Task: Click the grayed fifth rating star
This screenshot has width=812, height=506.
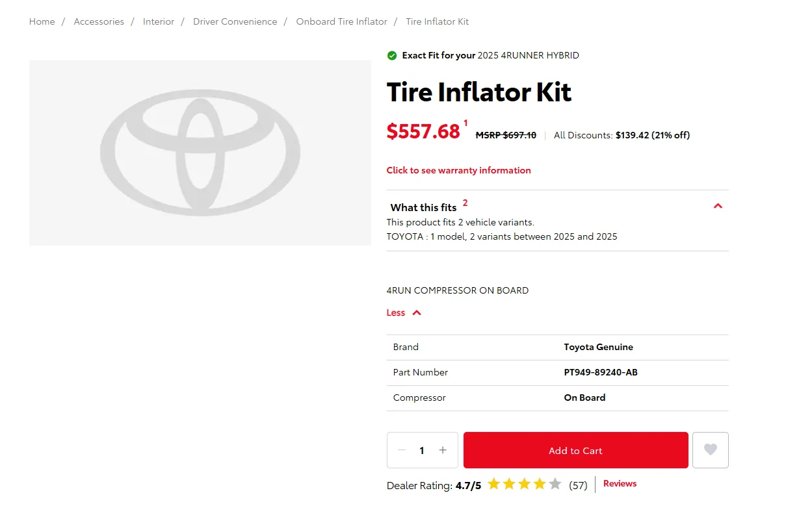Action: [x=554, y=483]
